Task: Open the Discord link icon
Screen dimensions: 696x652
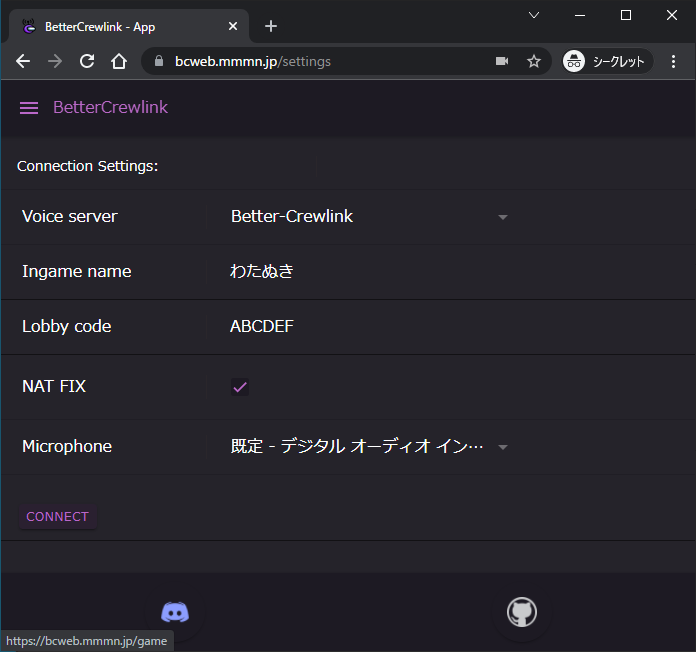Action: coord(175,612)
